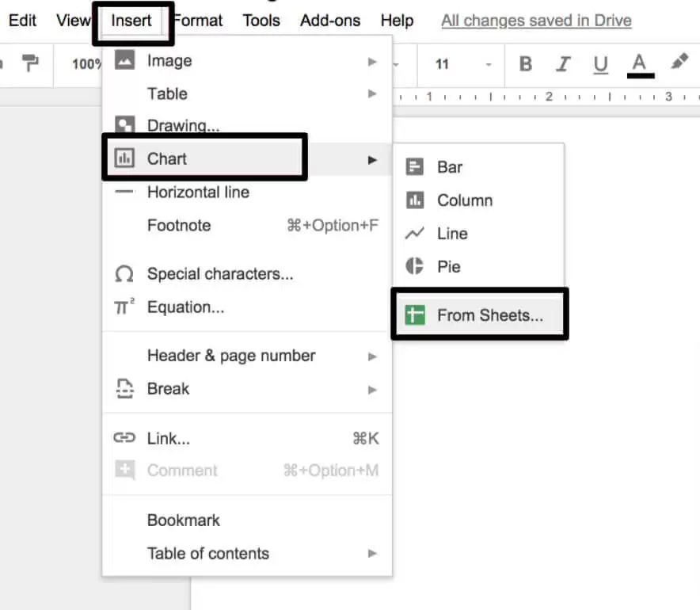Open the text color picker

click(640, 64)
